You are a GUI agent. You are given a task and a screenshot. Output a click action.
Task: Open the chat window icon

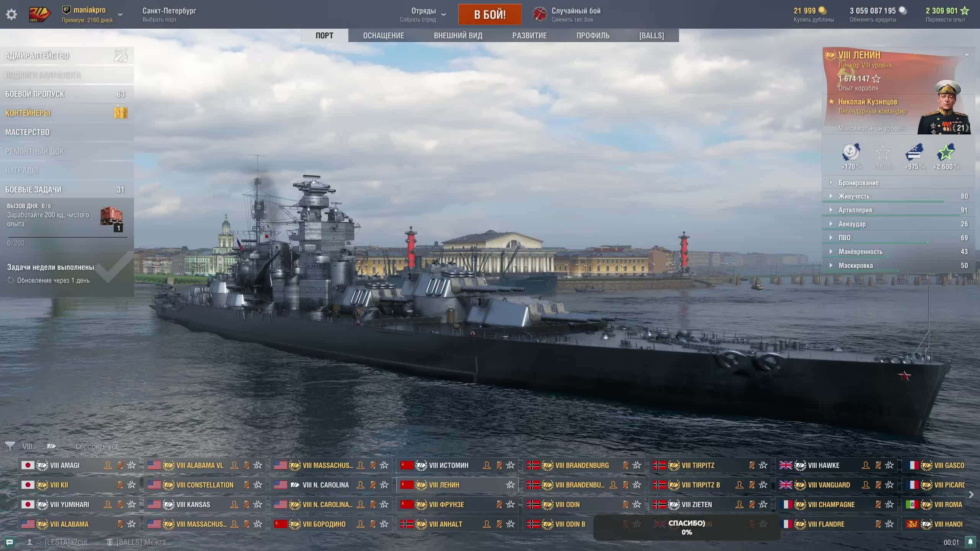(x=10, y=542)
